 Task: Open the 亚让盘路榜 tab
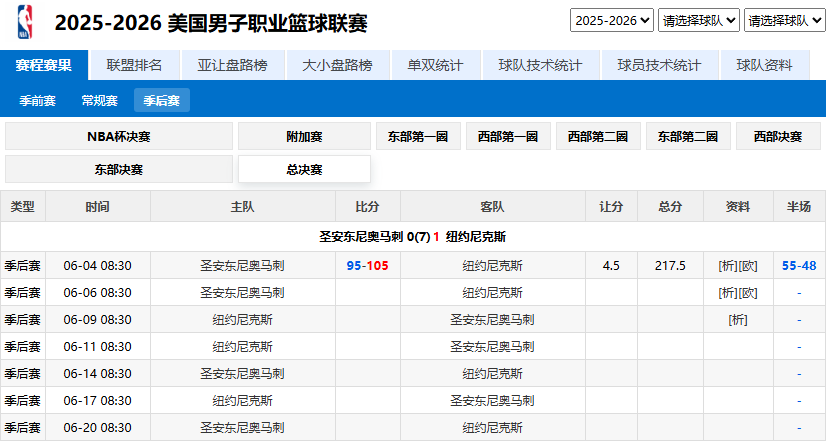point(233,65)
